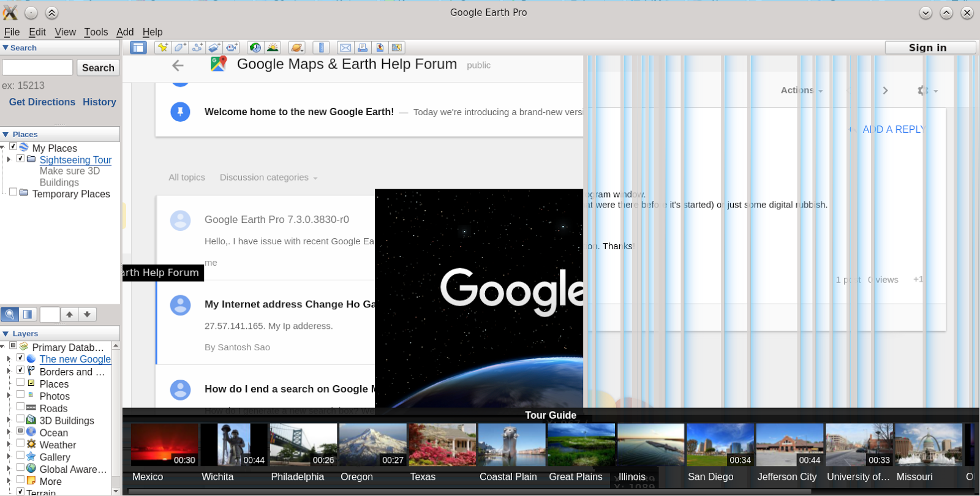Expand the Photos layer tree arrow
Screen dimensions: 980x496
(x=9, y=396)
